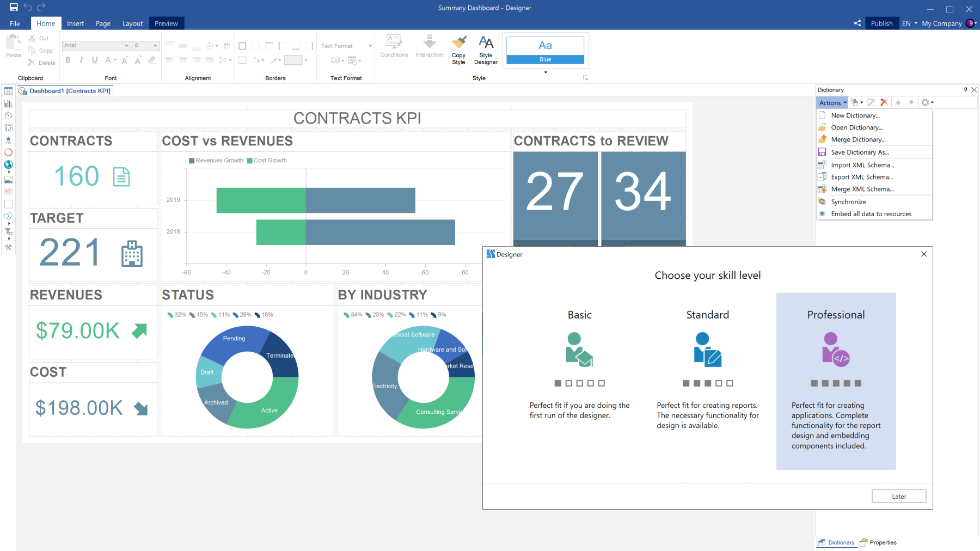Open the Interaction tool in ribbon
The height and width of the screenshot is (551, 980).
pyautogui.click(x=429, y=46)
